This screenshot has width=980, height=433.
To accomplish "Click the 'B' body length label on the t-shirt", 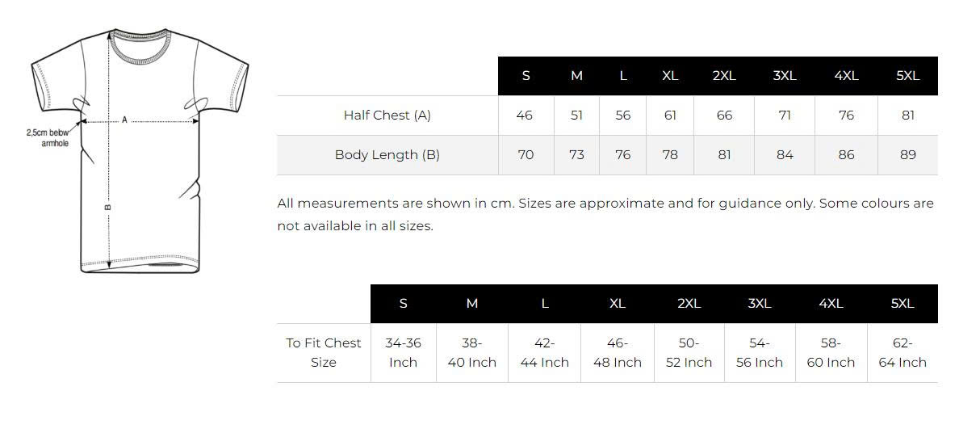I will 108,208.
